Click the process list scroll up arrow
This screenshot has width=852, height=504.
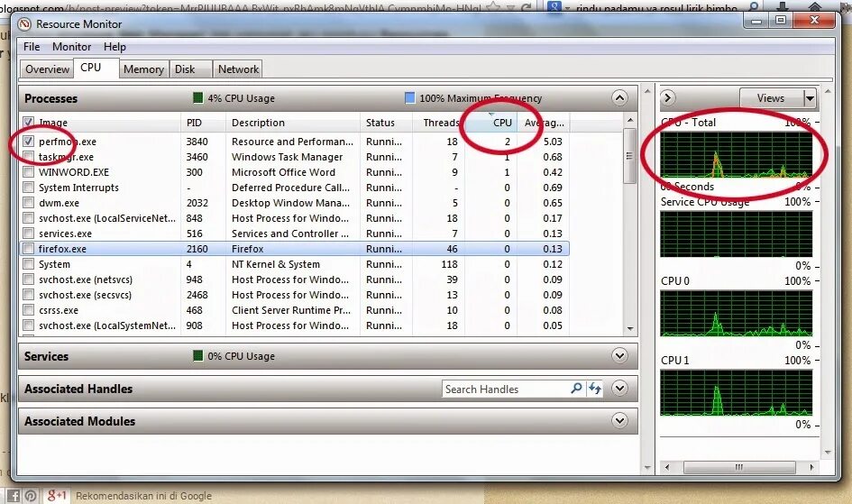630,120
